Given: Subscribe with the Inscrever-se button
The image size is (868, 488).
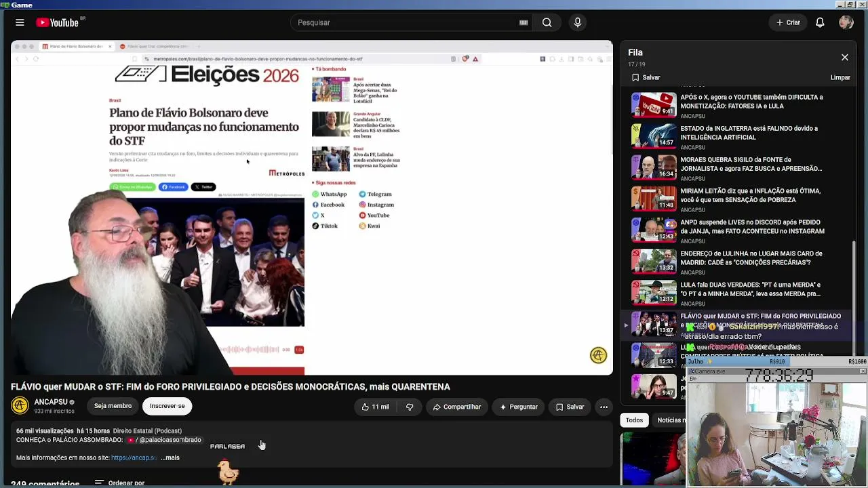Looking at the screenshot, I should (167, 406).
